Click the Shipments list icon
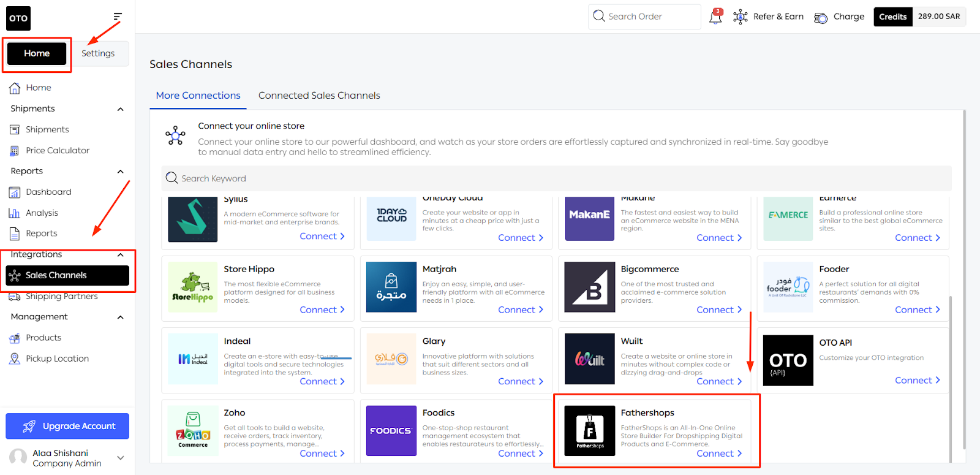Viewport: 980px width, 475px height. click(x=15, y=130)
